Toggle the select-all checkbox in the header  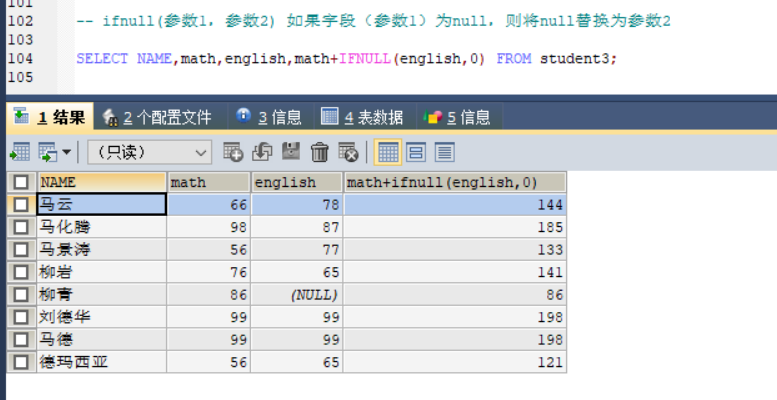(x=21, y=182)
